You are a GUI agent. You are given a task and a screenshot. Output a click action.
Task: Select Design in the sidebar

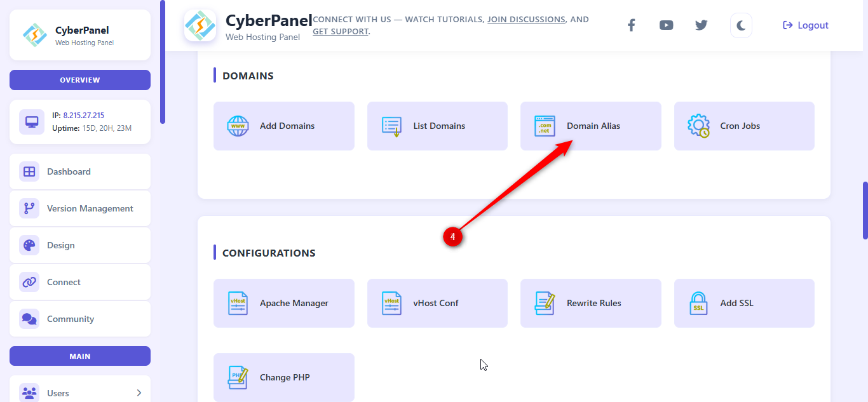pyautogui.click(x=61, y=245)
